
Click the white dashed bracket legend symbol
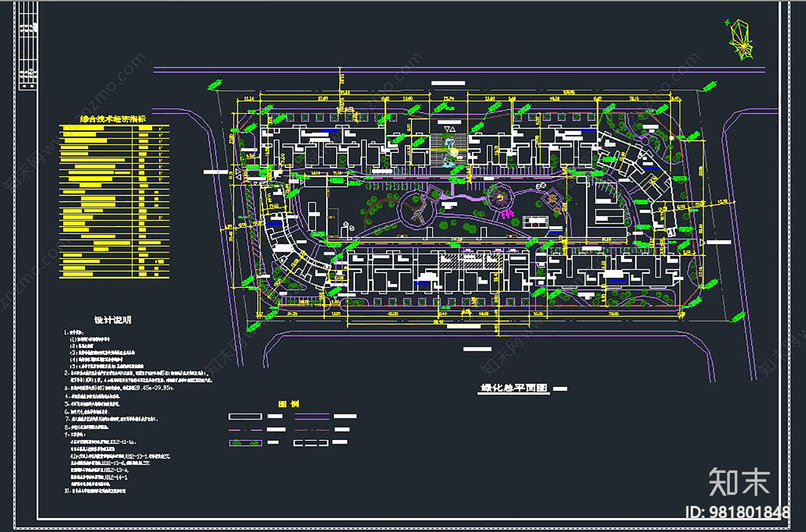point(311,443)
